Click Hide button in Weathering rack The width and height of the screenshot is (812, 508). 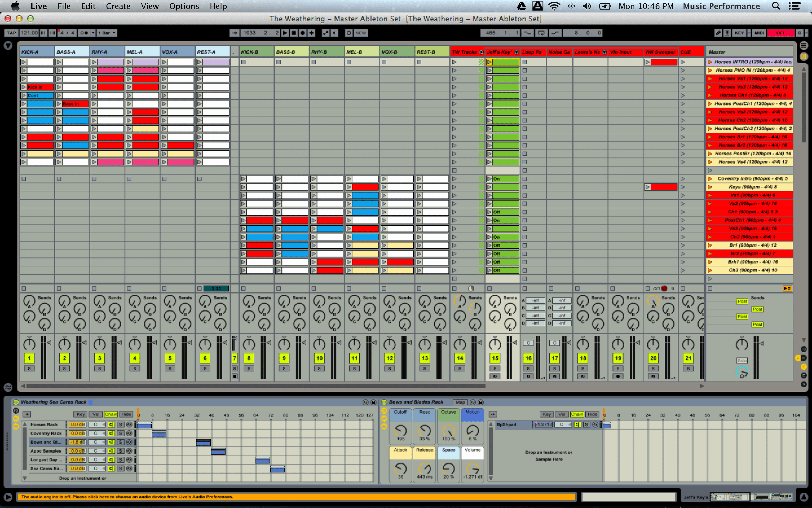click(126, 414)
